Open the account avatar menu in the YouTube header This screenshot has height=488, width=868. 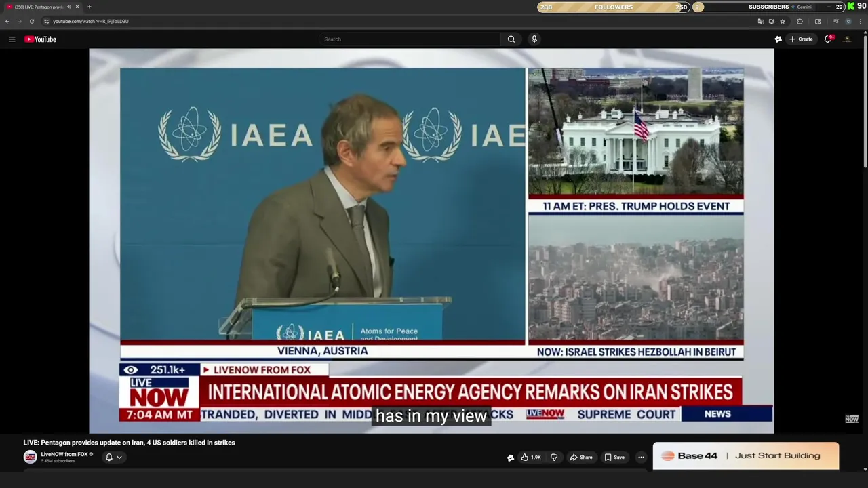(x=848, y=39)
